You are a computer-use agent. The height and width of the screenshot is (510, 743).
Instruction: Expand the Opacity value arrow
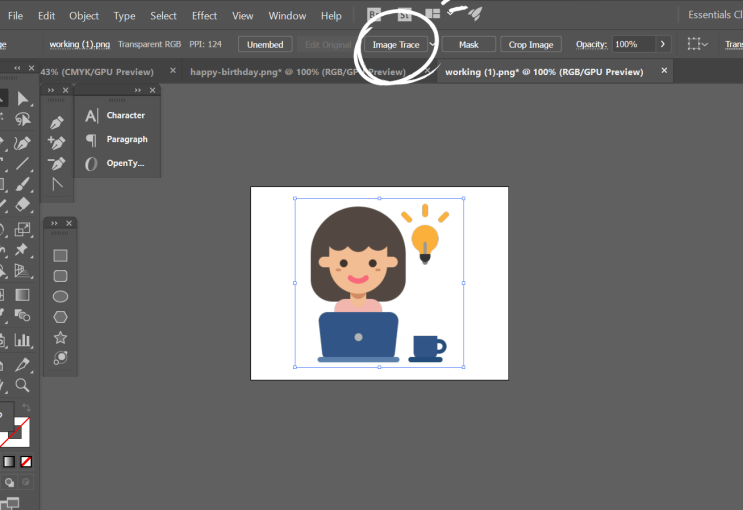pyautogui.click(x=662, y=44)
